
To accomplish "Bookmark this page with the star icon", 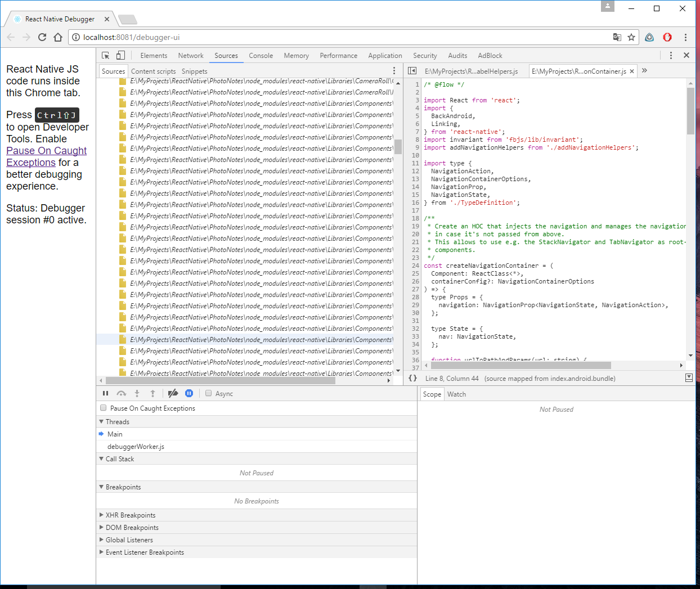I will 631,37.
